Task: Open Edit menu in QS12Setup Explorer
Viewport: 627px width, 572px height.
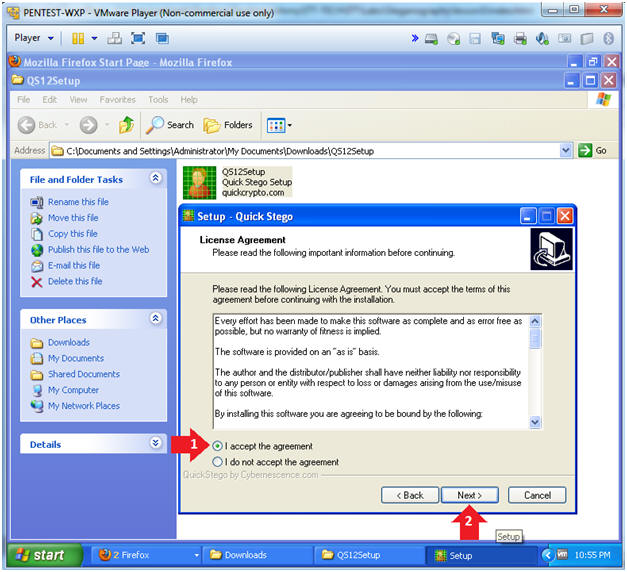Action: tap(50, 100)
